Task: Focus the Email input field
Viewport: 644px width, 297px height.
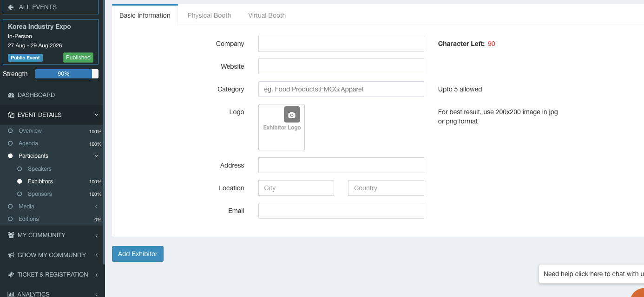Action: tap(341, 211)
